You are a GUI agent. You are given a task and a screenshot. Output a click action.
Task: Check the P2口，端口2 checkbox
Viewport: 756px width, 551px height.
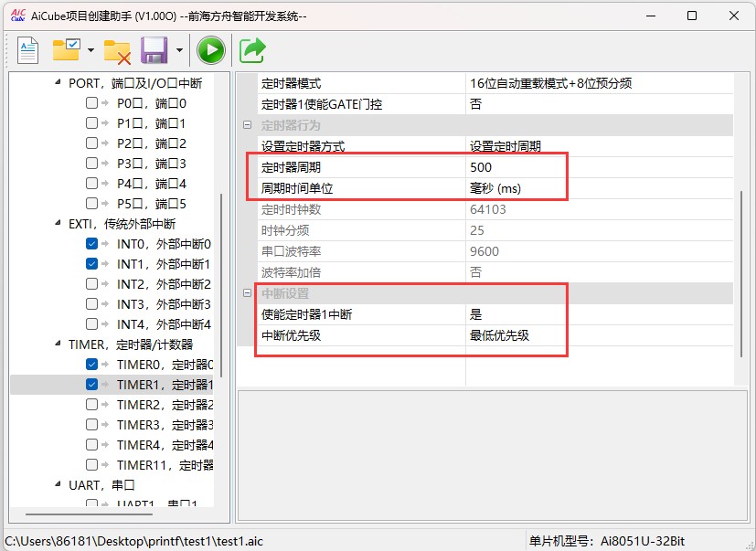[91, 143]
